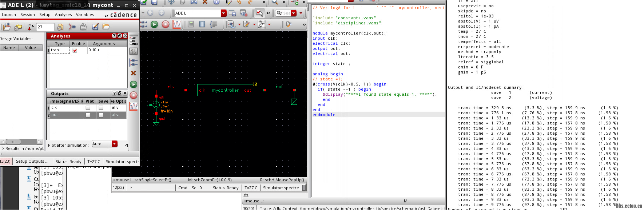Select the '0 10u' arguments cell
Screen dimensions: 644x210
tap(107, 50)
